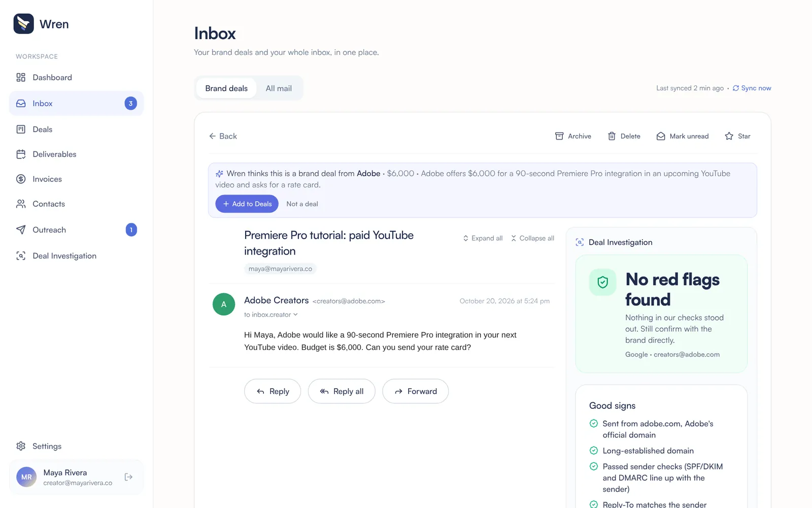The image size is (812, 508).
Task: Open Dashboard from the sidebar
Action: point(76,77)
